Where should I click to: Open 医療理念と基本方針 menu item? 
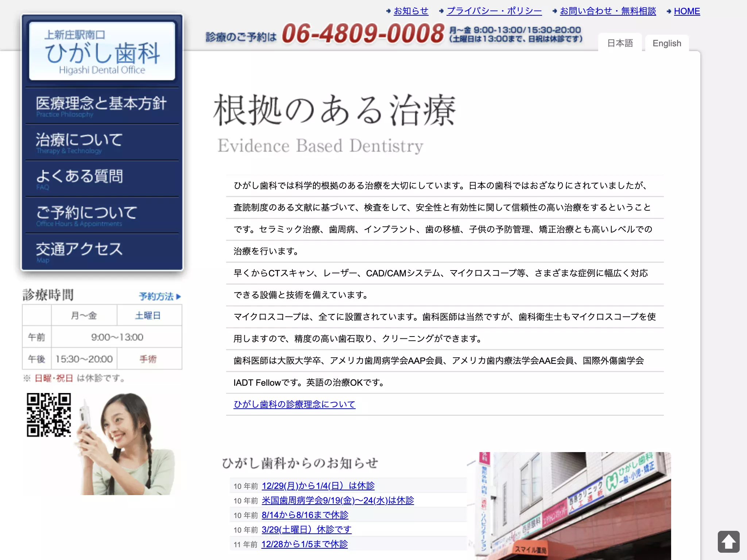point(102,106)
